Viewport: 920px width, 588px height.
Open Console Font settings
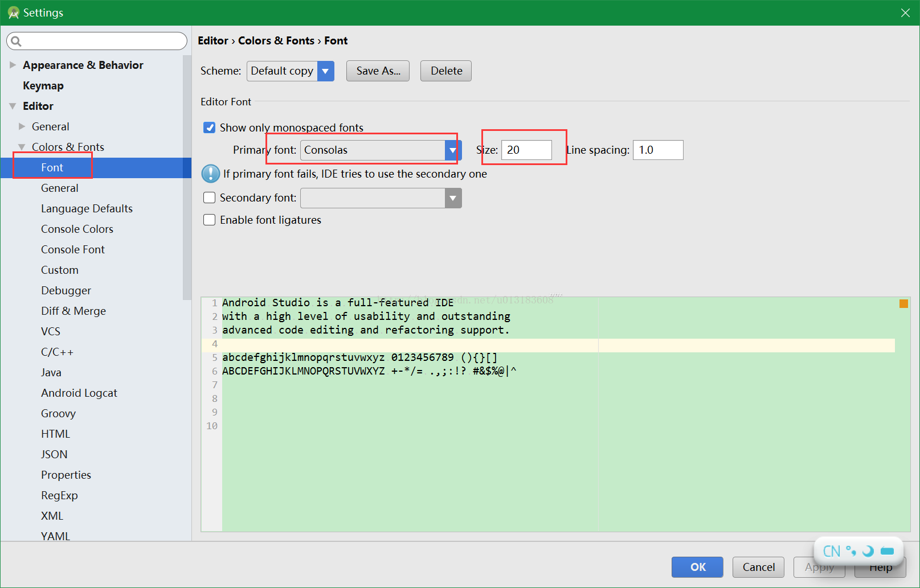pos(73,249)
